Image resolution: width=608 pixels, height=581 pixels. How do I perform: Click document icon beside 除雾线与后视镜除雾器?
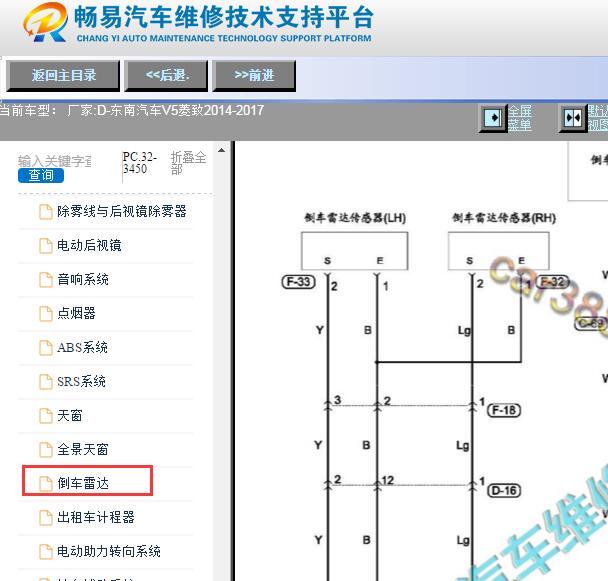46,212
